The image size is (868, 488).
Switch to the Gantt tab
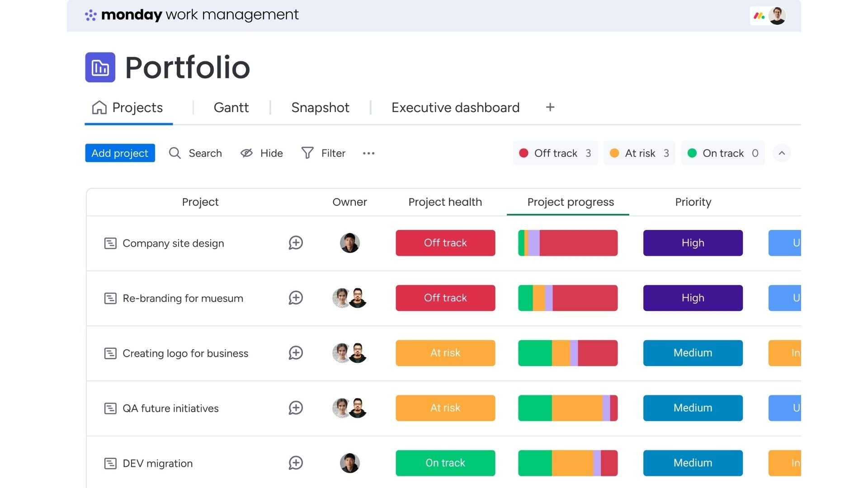(x=231, y=108)
